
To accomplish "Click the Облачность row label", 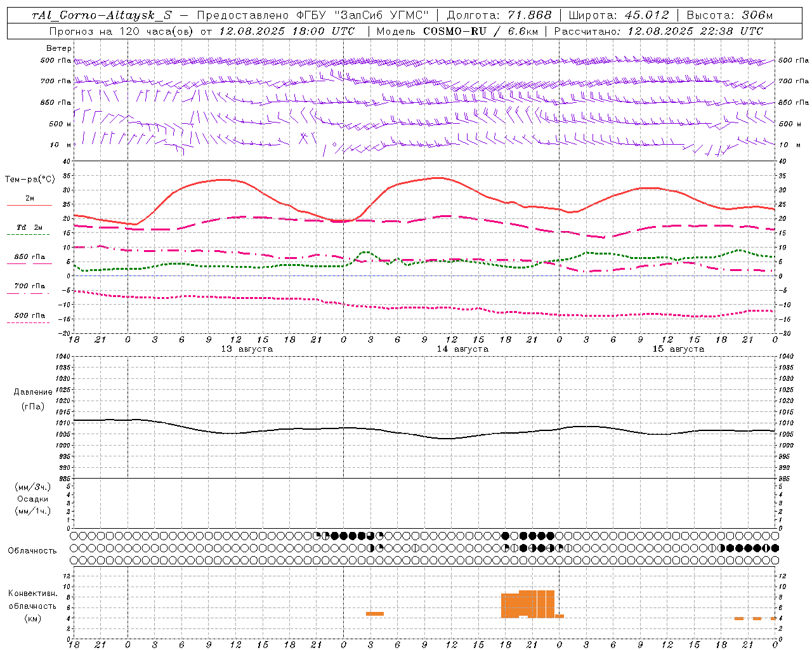I will click(x=32, y=551).
